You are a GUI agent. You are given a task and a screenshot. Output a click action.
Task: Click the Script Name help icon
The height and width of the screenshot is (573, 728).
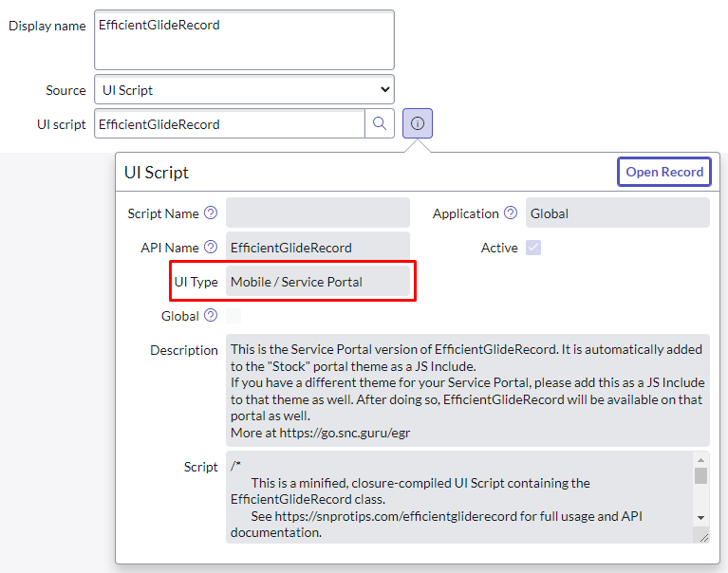point(211,213)
